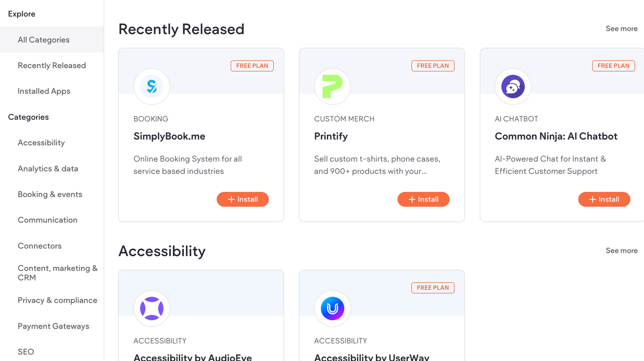The image size is (644, 361).
Task: Click the Common Ninja AI Chatbot logo
Action: pos(513,87)
